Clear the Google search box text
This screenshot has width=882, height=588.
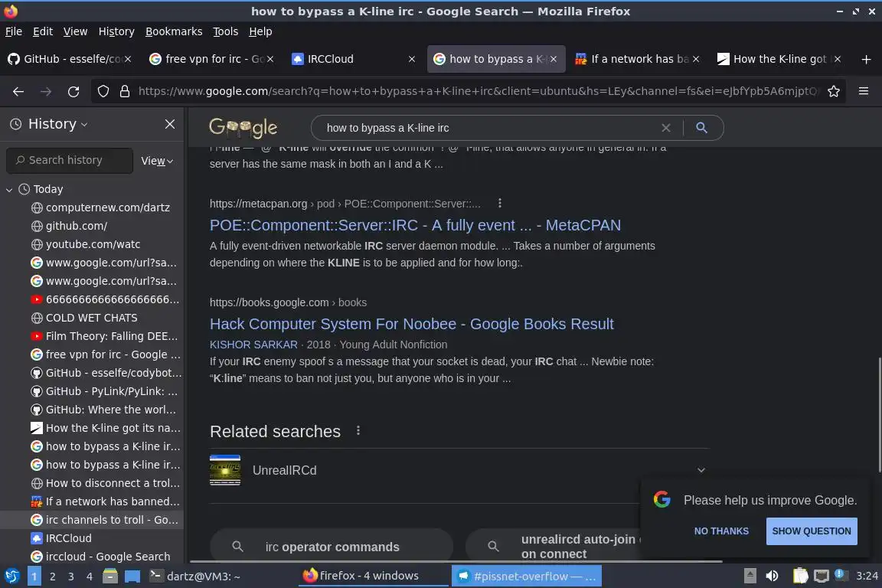click(x=666, y=128)
